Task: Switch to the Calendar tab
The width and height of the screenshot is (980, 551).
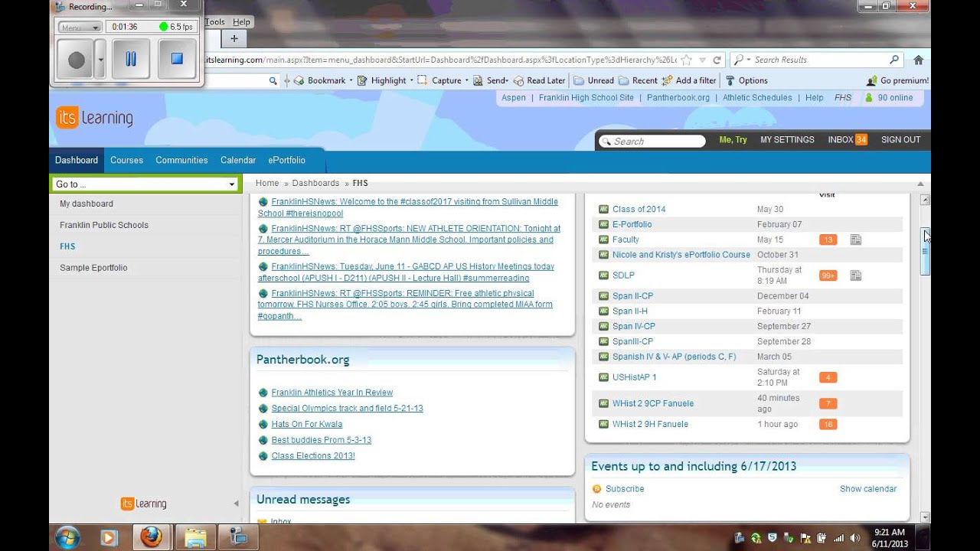Action: pyautogui.click(x=238, y=160)
